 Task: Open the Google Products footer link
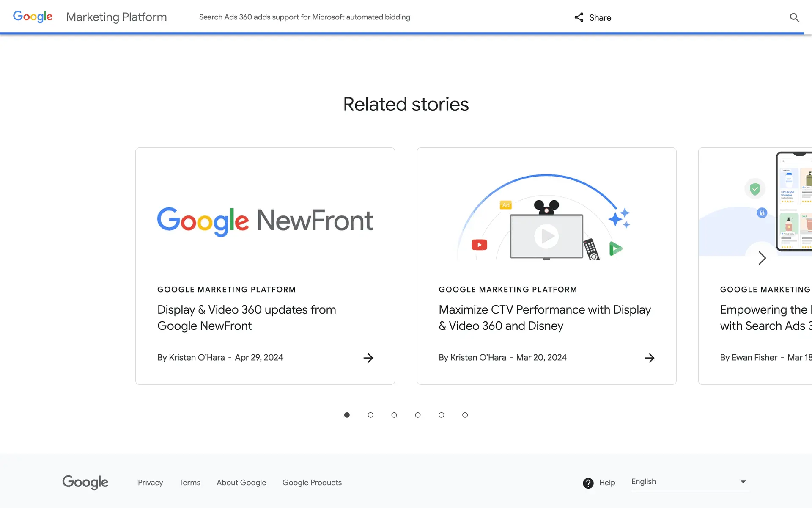point(312,483)
